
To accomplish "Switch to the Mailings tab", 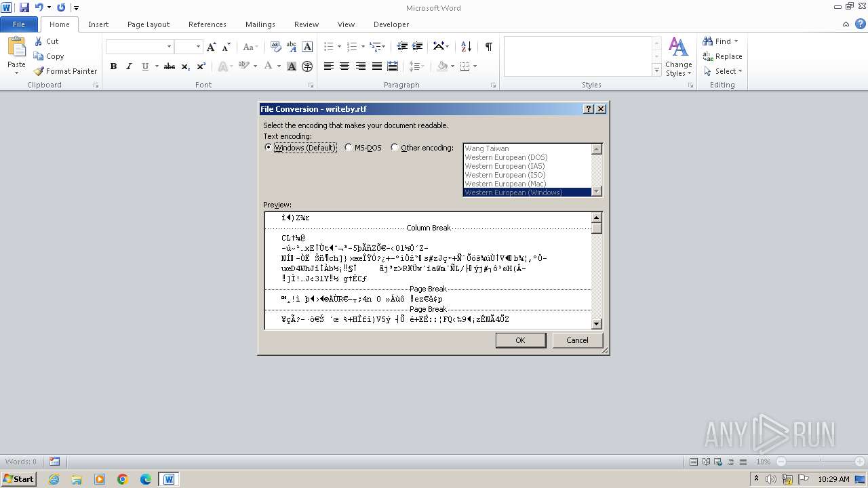I will coord(260,24).
